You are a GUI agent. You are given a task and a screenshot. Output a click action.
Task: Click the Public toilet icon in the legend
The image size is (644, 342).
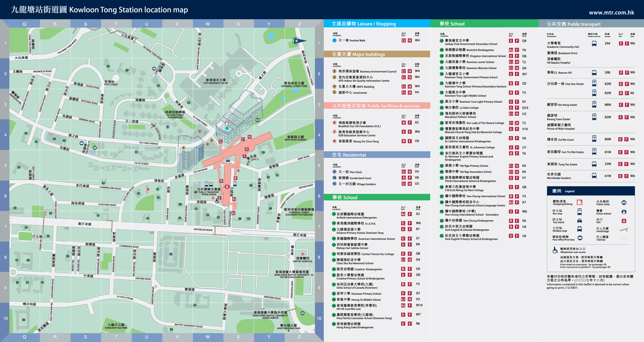(x=624, y=202)
